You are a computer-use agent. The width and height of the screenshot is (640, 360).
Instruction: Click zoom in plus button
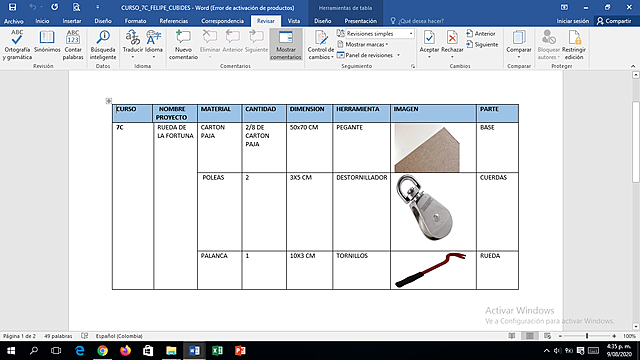(614, 336)
